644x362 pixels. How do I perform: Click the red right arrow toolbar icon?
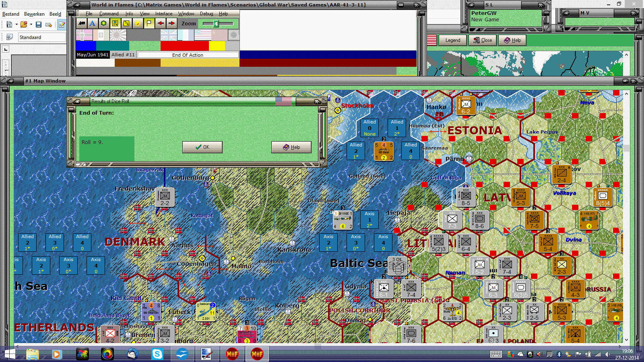172,23
